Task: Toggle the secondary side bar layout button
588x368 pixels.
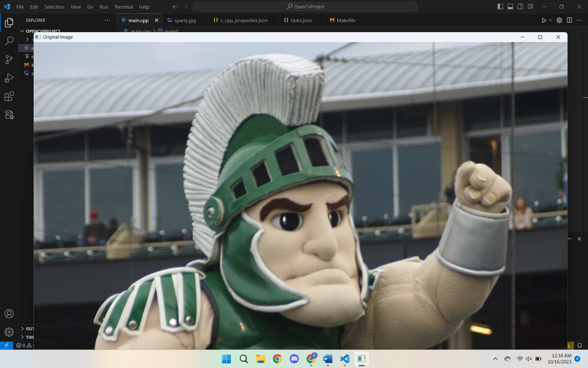Action: 520,6
